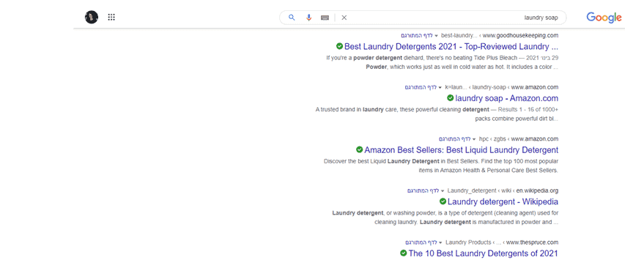Click www.amazon.com URL above Best Sellers result
Screen dimensions: 644x271
(535, 139)
